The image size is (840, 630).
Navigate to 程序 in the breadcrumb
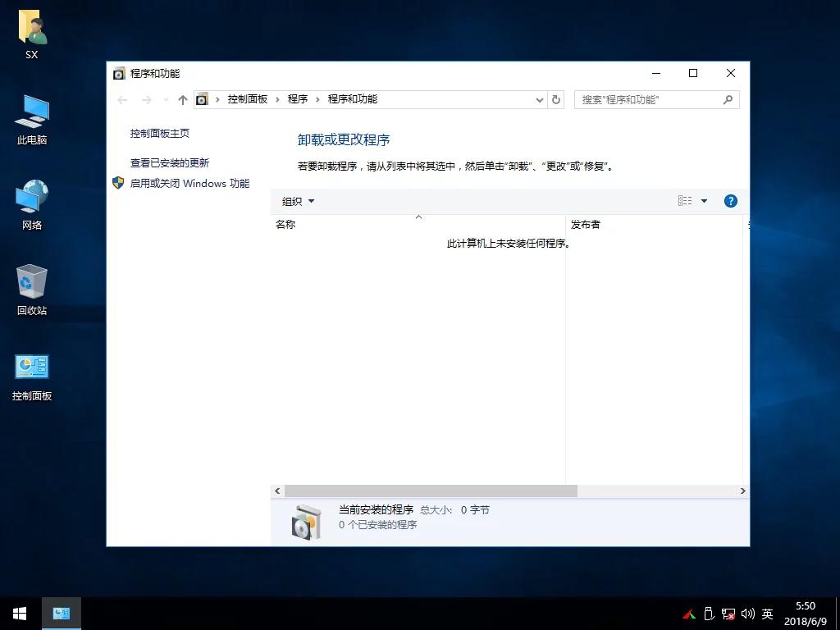pyautogui.click(x=297, y=99)
